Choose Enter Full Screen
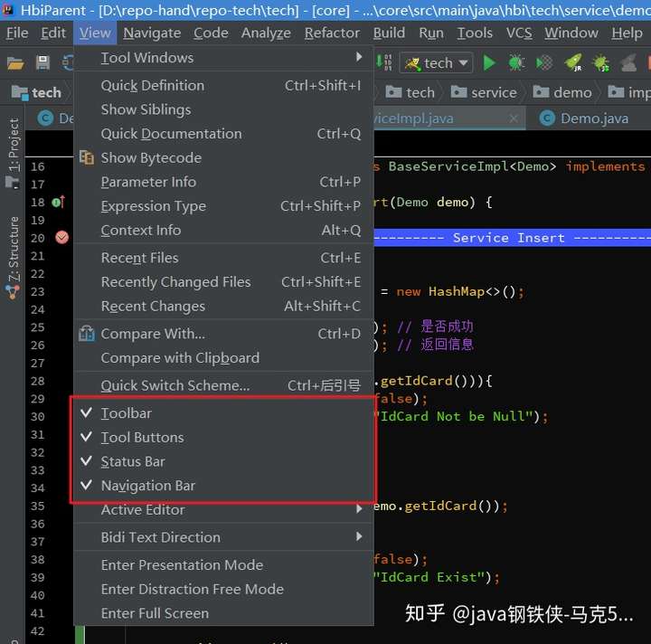Viewport: 651px width, 644px height. click(x=224, y=613)
